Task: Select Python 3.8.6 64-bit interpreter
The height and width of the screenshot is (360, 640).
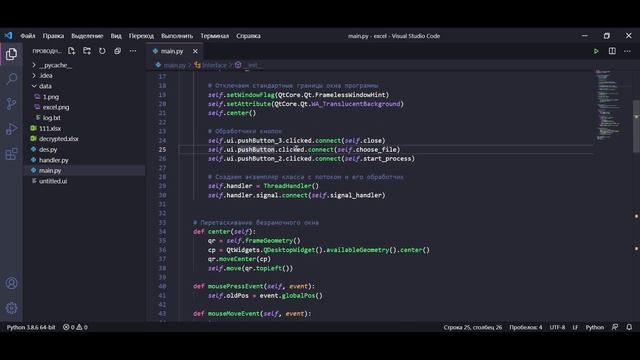Action: pos(31,327)
